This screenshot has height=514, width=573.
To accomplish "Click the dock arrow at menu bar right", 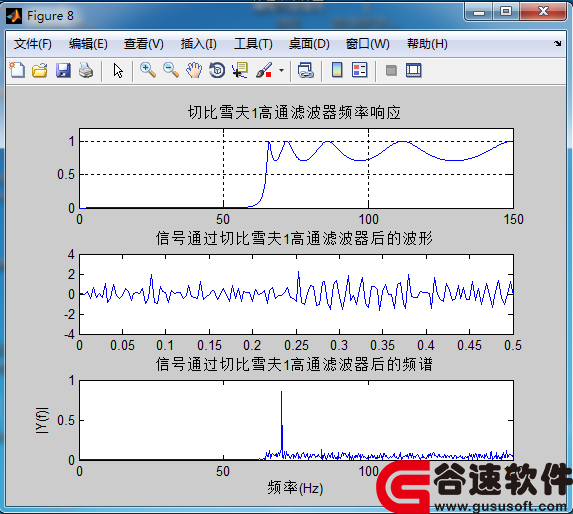I will [557, 44].
